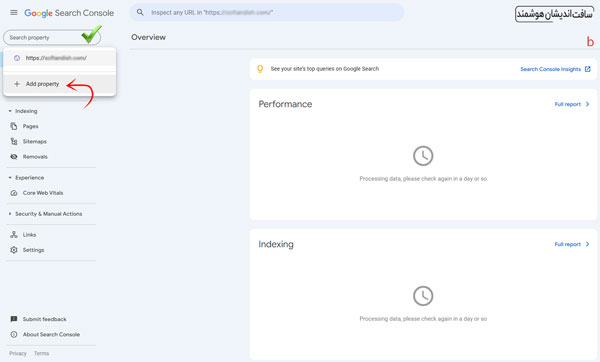This screenshot has height=362, width=600.
Task: Click the magnifier icon in URL inspection bar
Action: coord(140,12)
